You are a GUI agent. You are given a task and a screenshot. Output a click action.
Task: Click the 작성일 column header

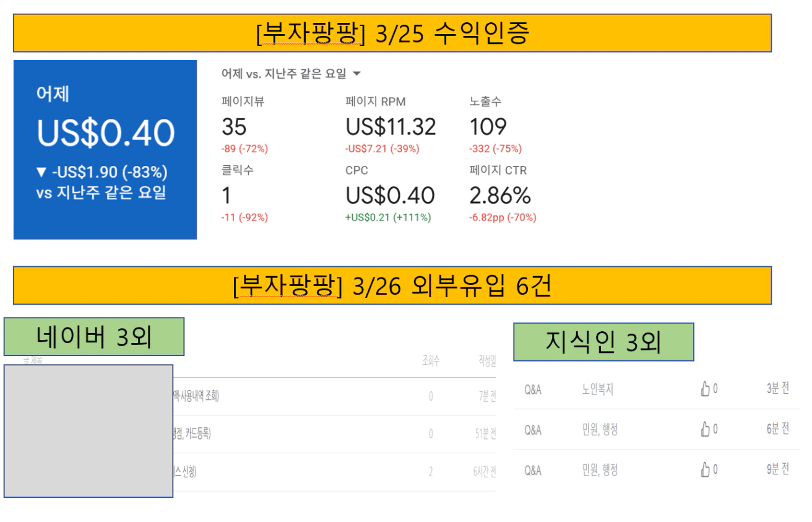click(486, 360)
